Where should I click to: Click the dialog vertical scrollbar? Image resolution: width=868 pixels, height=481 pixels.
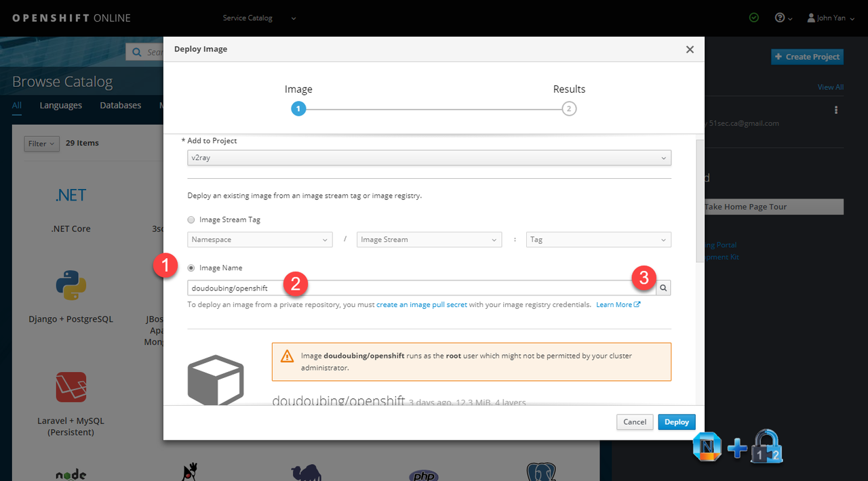(x=701, y=200)
